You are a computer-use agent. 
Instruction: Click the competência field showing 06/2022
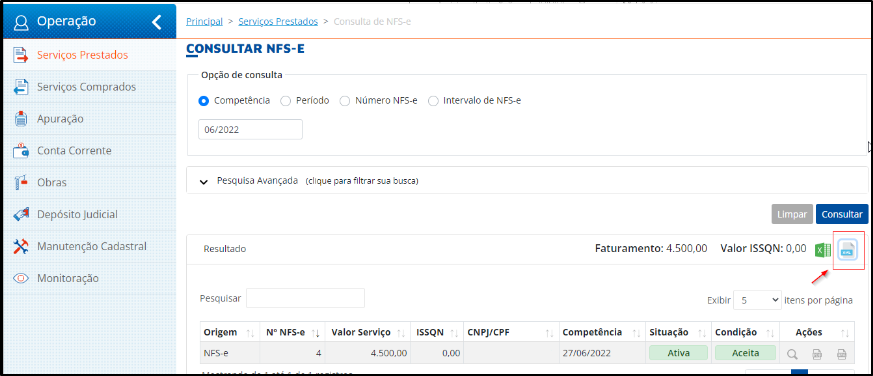click(x=251, y=129)
